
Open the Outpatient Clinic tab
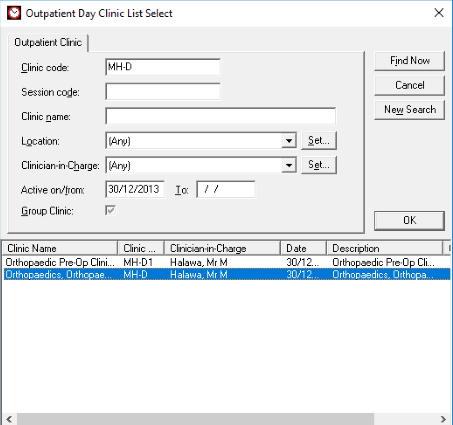(x=48, y=43)
